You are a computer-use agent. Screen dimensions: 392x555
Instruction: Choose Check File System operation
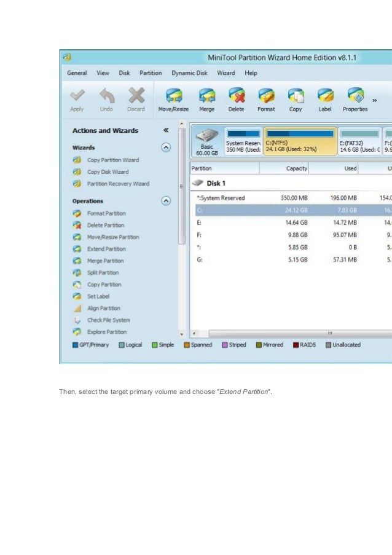coord(109,320)
